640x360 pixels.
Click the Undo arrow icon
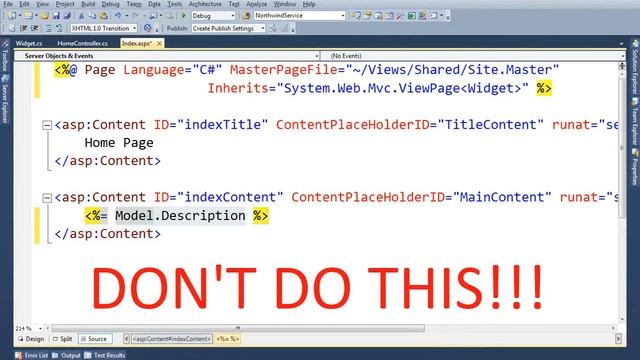(118, 16)
